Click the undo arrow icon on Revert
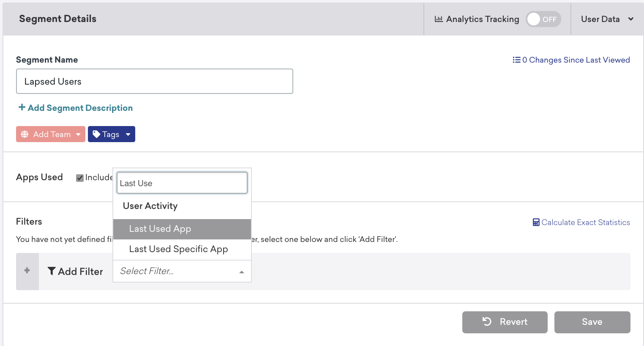644x346 pixels. click(487, 321)
